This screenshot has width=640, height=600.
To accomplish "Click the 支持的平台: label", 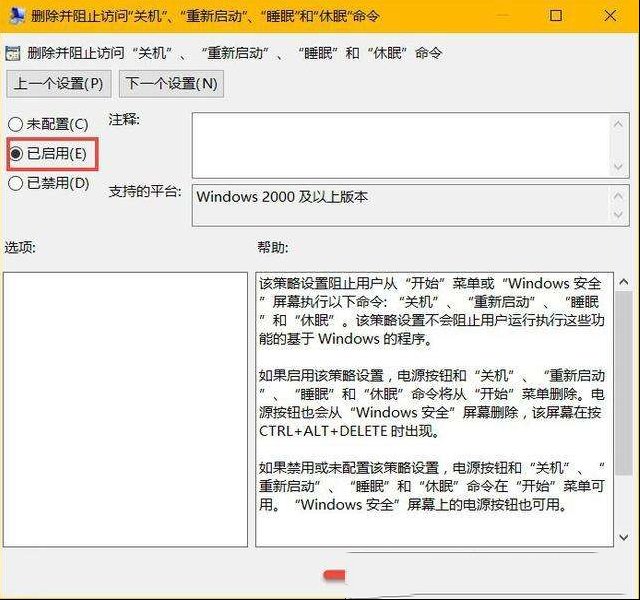I will point(145,191).
